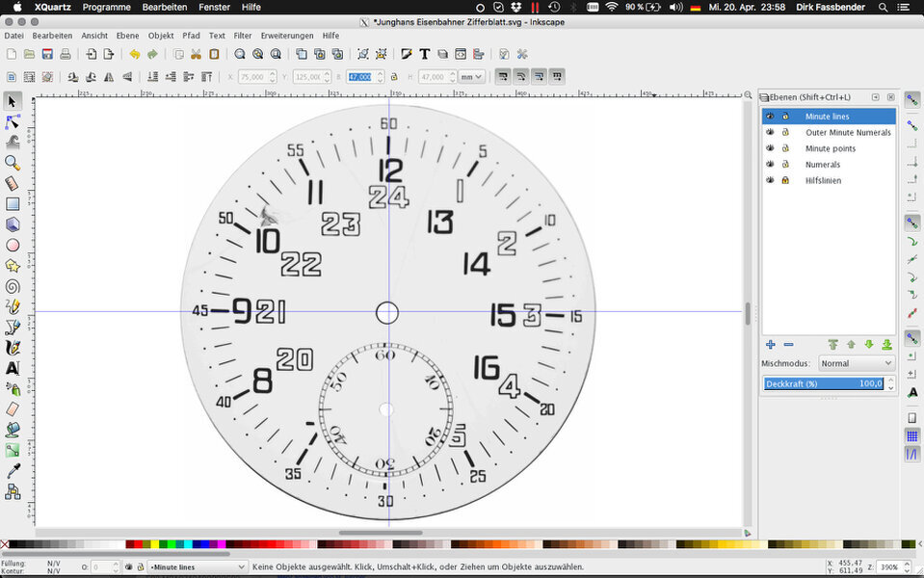Select the Connector tool
Viewport: 924px width, 578px height.
pyautogui.click(x=13, y=491)
